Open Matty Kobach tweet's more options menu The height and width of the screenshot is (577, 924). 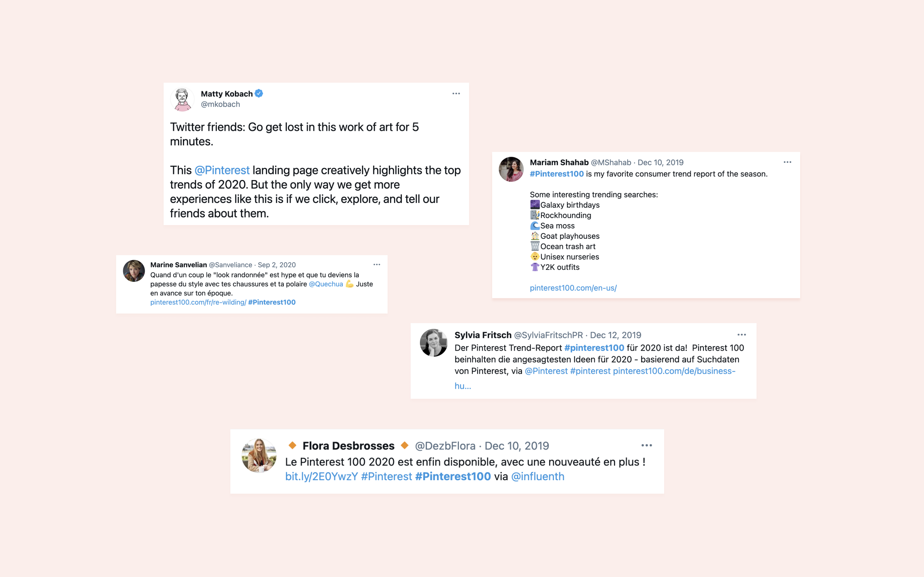pyautogui.click(x=456, y=94)
